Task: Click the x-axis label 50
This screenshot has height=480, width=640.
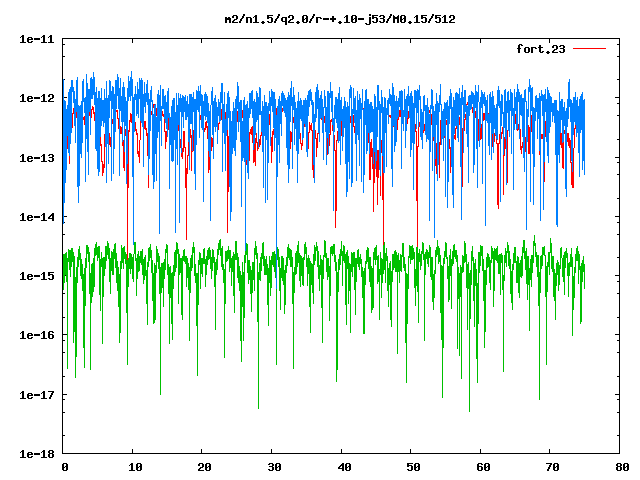Action: point(413,467)
